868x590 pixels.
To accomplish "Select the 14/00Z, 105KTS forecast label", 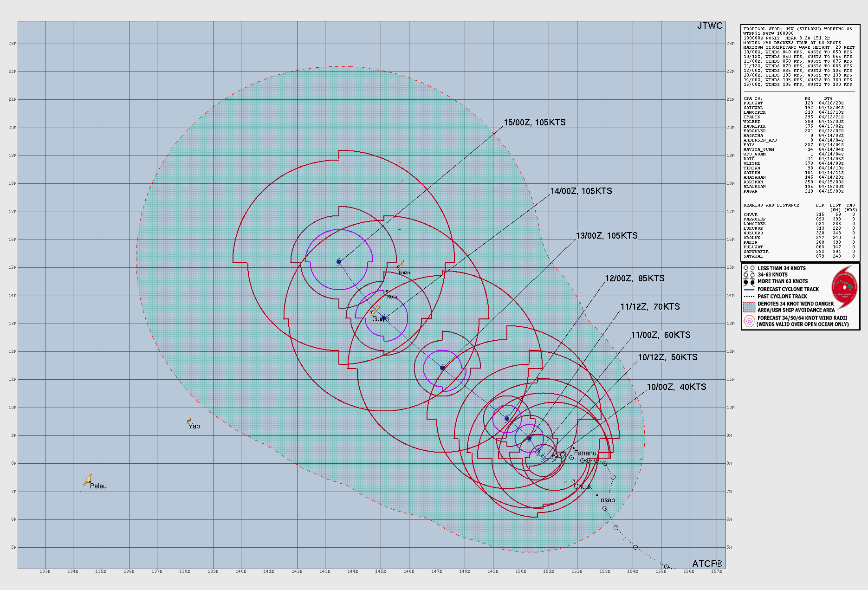I will pyautogui.click(x=581, y=191).
